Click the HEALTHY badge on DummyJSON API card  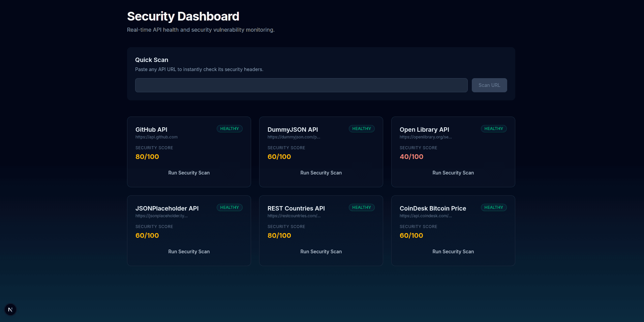coord(362,128)
